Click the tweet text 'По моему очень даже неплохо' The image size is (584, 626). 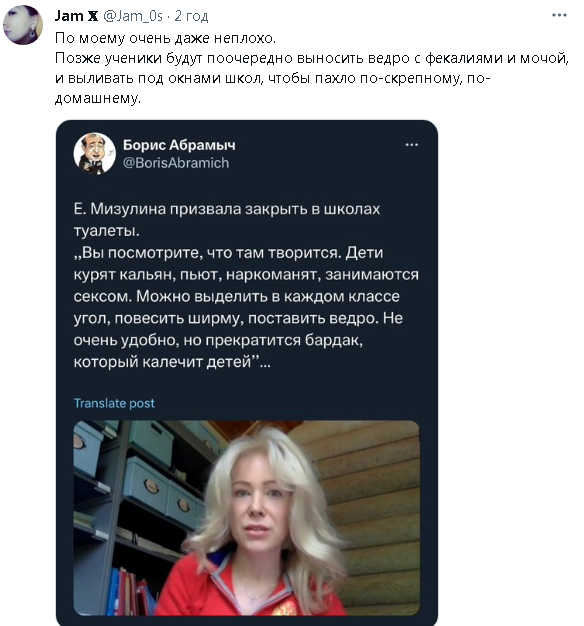pyautogui.click(x=165, y=38)
